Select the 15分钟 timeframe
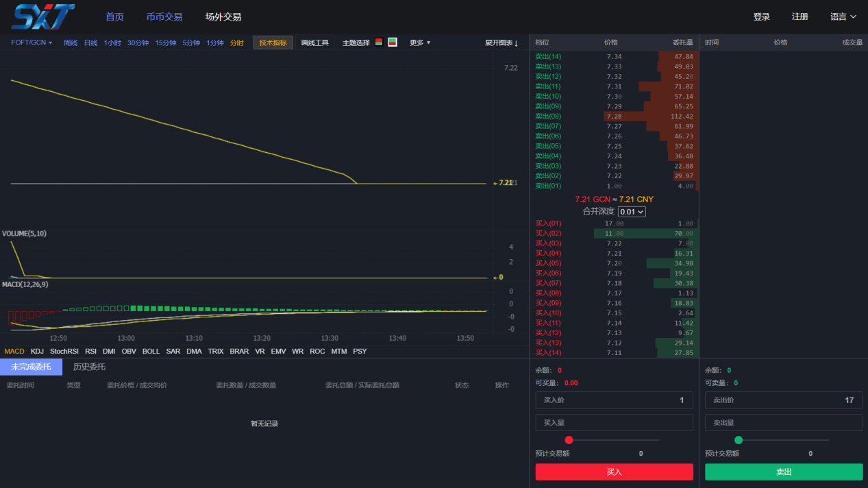 pos(166,42)
